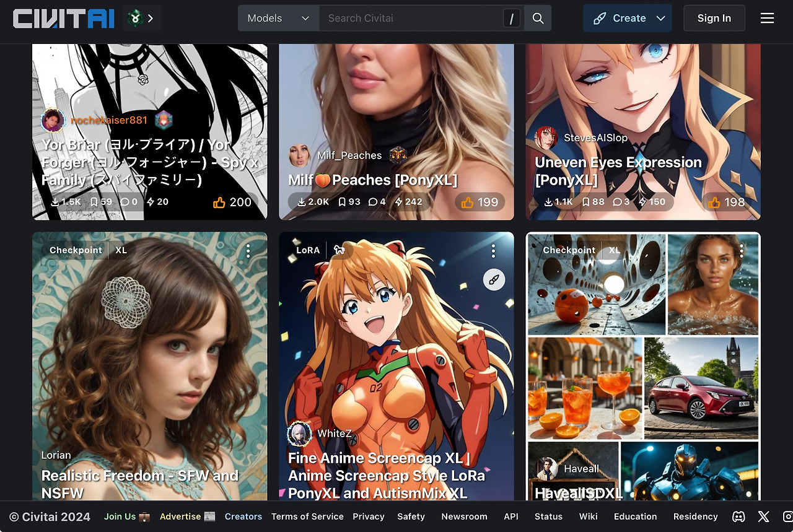Open Terms of Service footer link
This screenshot has height=532, width=793.
307,517
